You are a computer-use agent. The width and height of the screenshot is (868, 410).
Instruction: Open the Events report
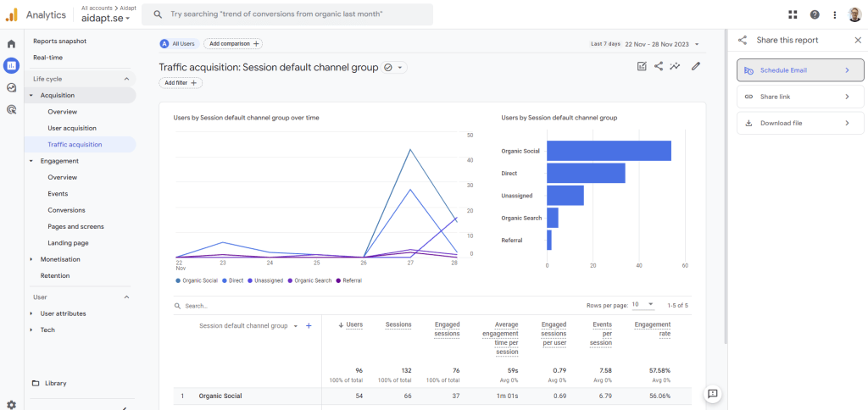click(58, 194)
